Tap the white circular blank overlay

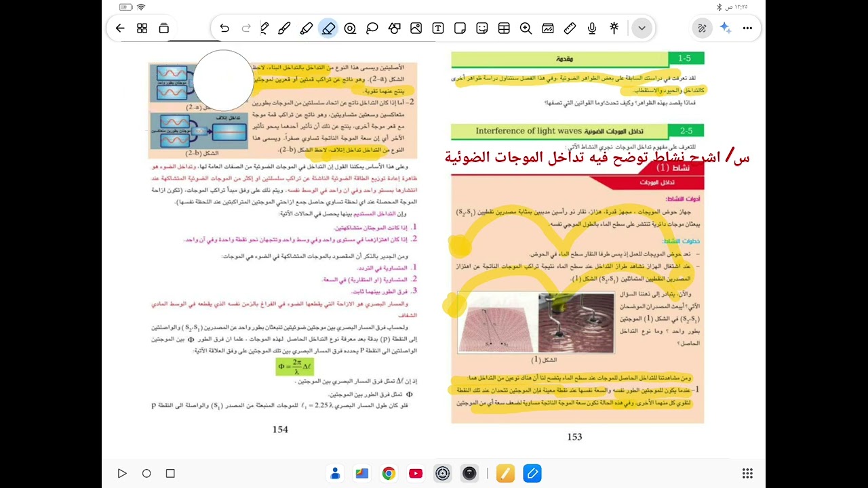223,81
